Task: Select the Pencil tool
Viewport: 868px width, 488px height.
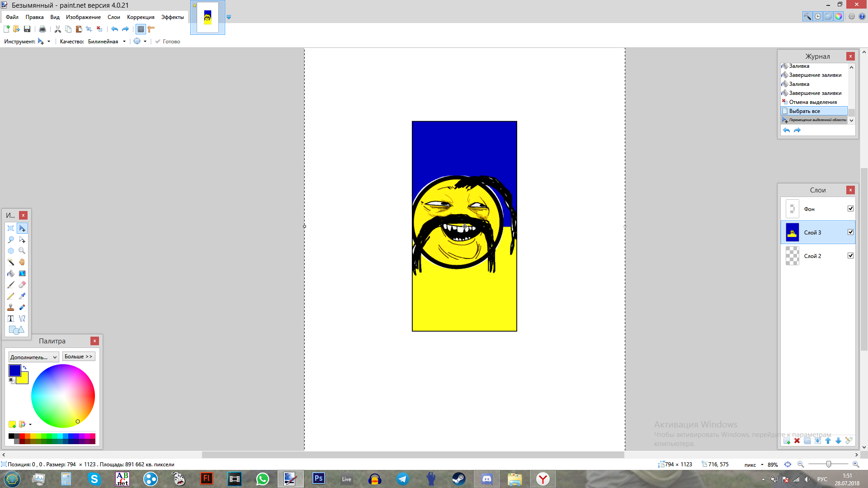Action: point(11,296)
